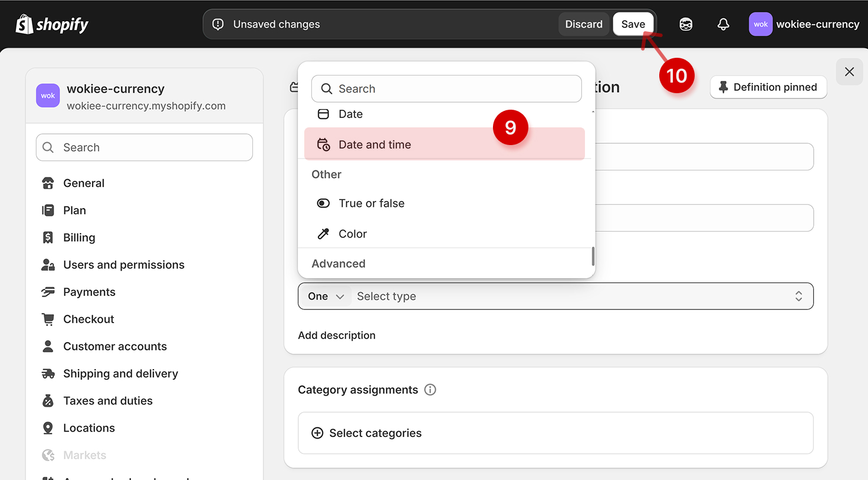Image resolution: width=868 pixels, height=480 pixels.
Task: Expand the One value-count dropdown
Action: coord(325,297)
